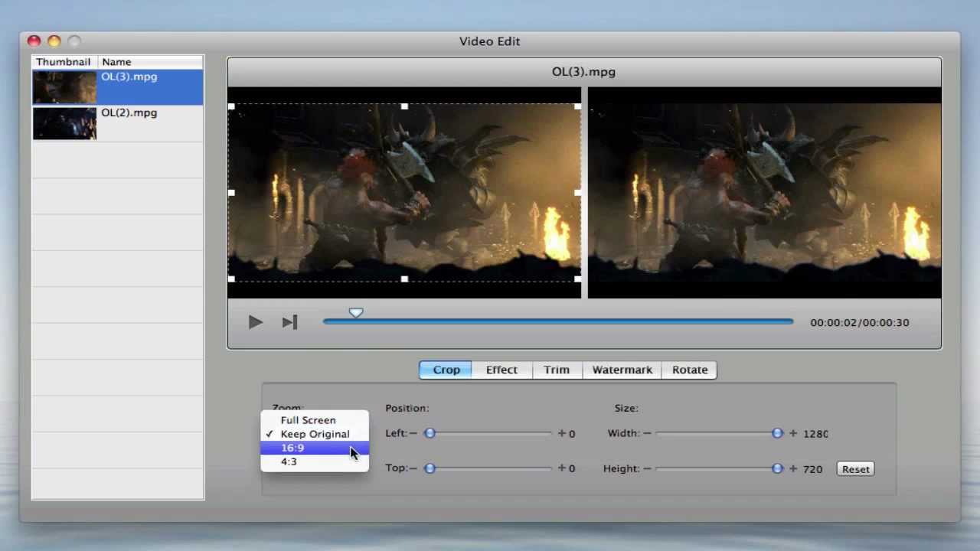The height and width of the screenshot is (551, 980).
Task: Increase Width with plus
Action: pos(793,433)
